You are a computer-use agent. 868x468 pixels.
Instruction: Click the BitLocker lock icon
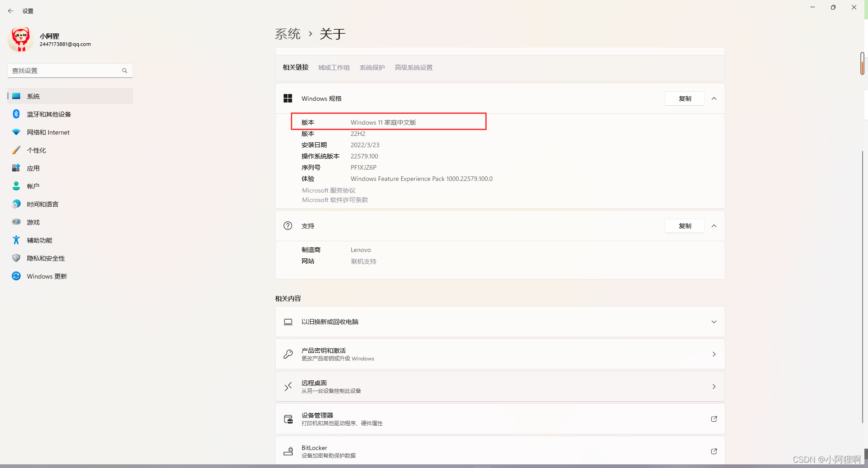tap(288, 451)
